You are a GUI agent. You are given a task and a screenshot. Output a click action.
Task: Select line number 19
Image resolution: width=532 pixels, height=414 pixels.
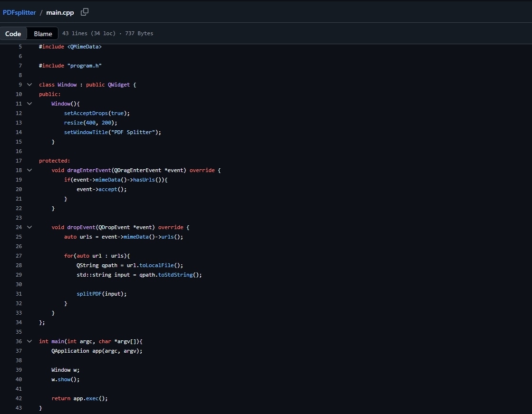[x=19, y=180]
